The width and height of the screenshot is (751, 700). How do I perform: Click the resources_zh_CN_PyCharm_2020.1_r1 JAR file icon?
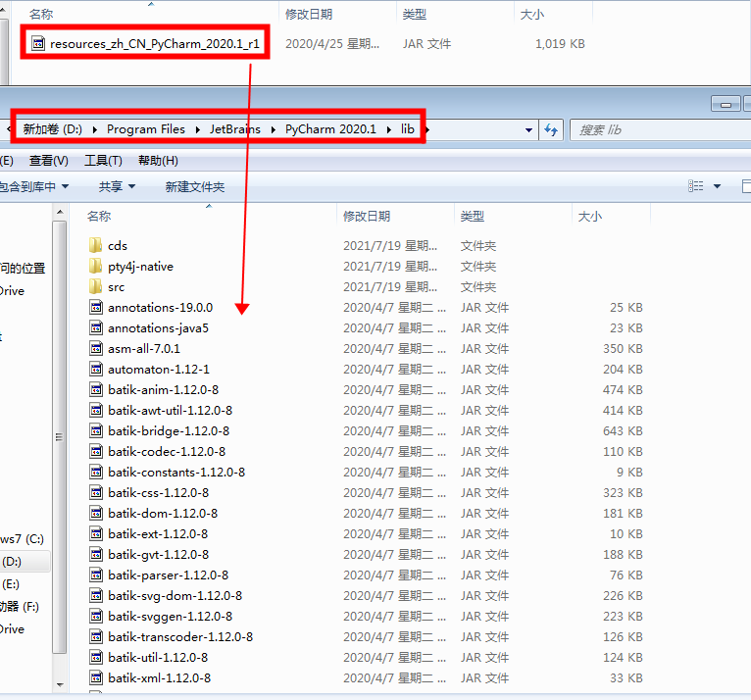(x=38, y=44)
